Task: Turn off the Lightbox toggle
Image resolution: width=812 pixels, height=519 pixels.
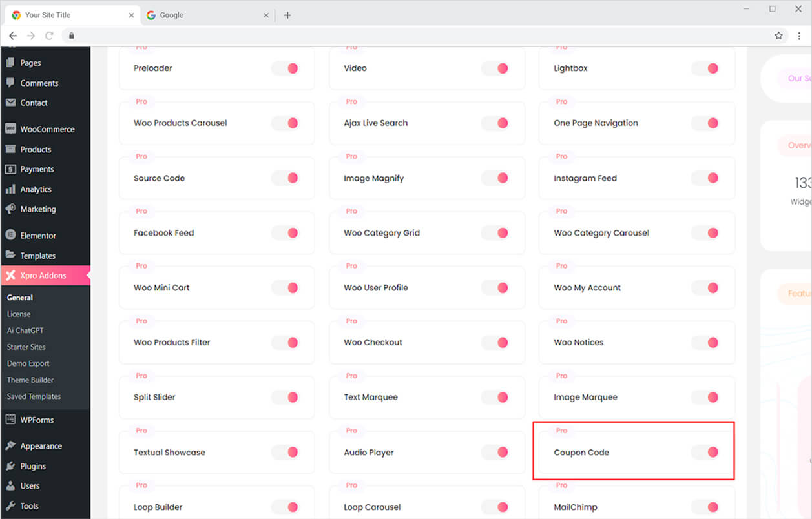Action: (x=705, y=68)
